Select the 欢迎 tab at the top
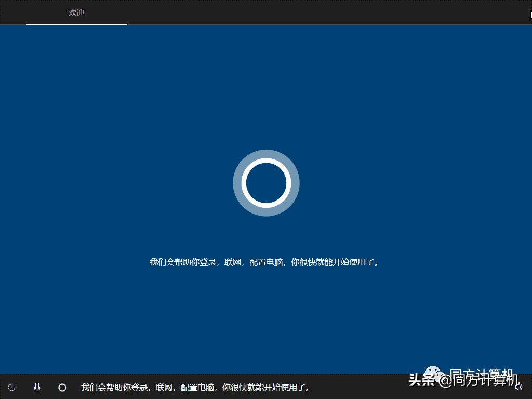532x399 pixels. tap(76, 13)
